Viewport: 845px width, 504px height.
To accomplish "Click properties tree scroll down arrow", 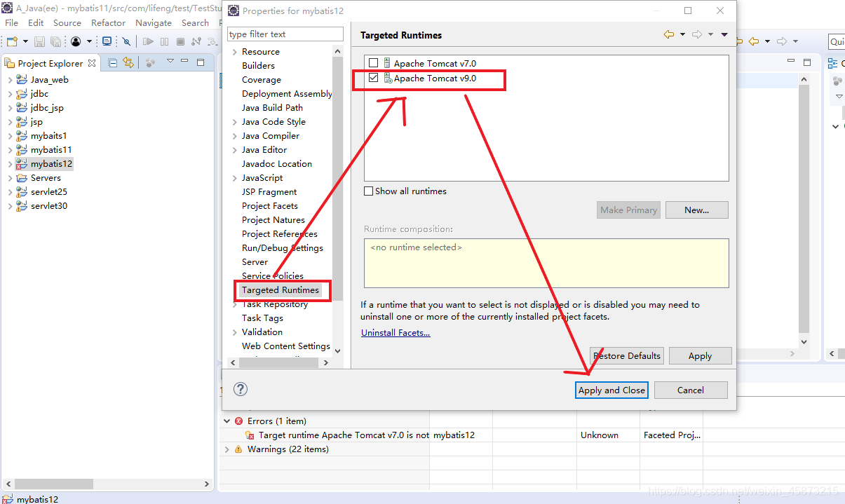I will pos(337,350).
